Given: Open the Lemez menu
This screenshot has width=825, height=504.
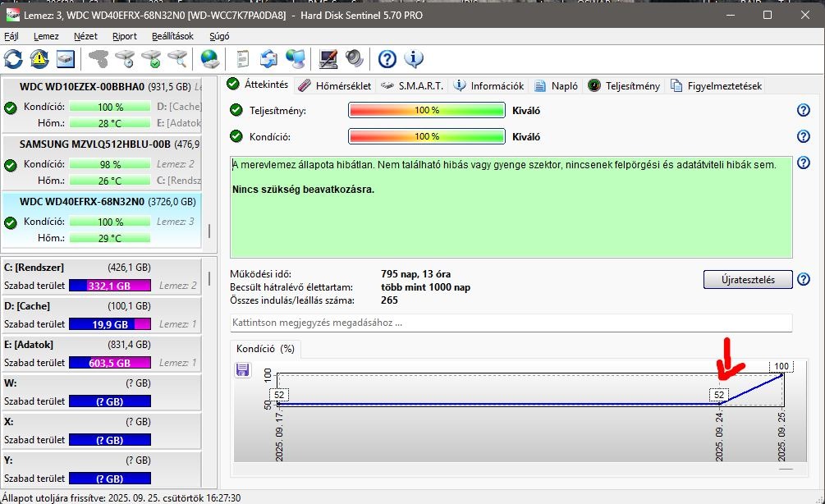Looking at the screenshot, I should tap(46, 36).
